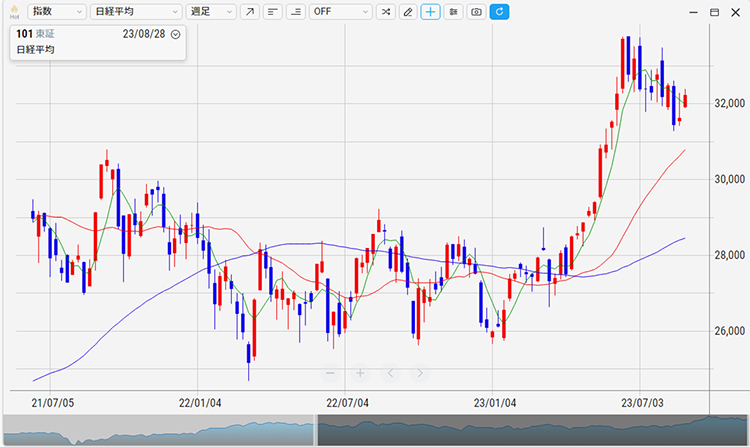750x447 pixels.
Task: Zoom out chart with minus button
Action: (330, 373)
